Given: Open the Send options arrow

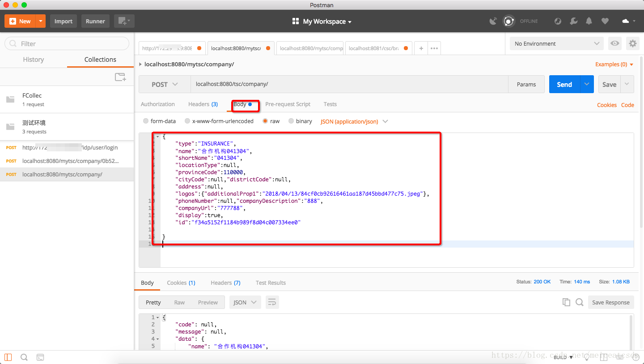Looking at the screenshot, I should [587, 84].
